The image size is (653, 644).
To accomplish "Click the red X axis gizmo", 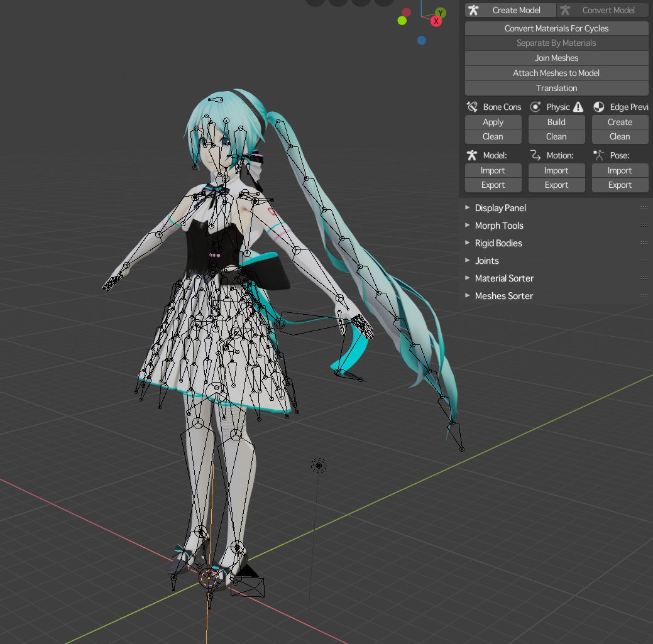I will click(436, 21).
